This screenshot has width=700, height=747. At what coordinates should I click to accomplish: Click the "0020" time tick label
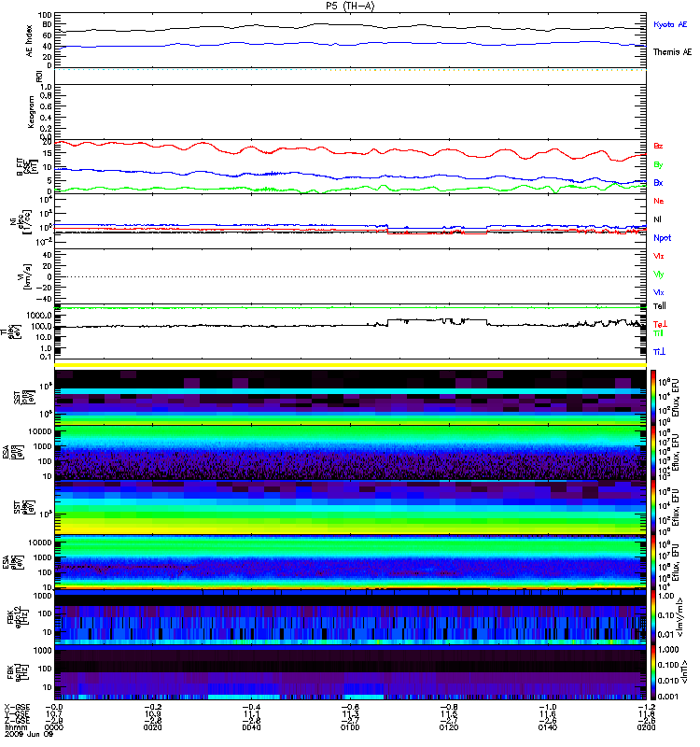click(152, 727)
